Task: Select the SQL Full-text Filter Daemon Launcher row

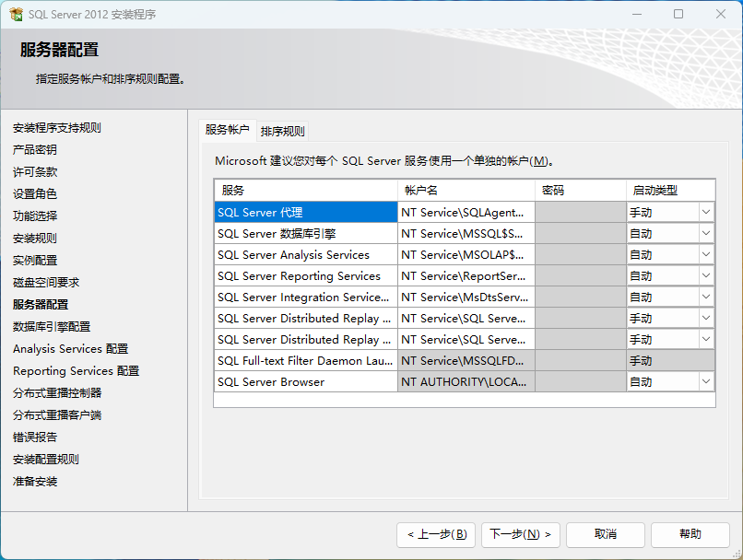Action: (306, 360)
